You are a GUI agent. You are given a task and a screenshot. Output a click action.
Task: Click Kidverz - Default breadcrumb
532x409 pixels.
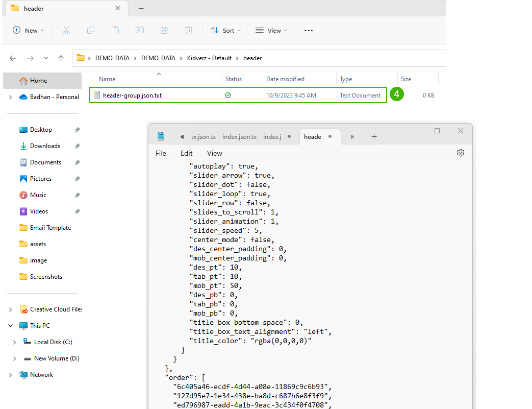(x=209, y=58)
